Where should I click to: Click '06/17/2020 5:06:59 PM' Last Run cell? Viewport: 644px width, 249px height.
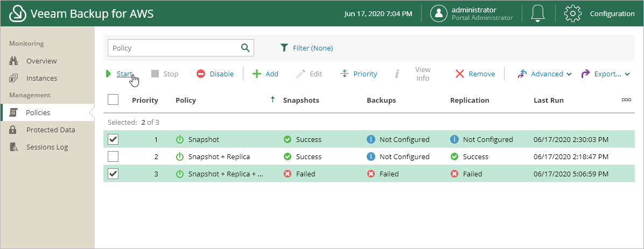point(571,174)
